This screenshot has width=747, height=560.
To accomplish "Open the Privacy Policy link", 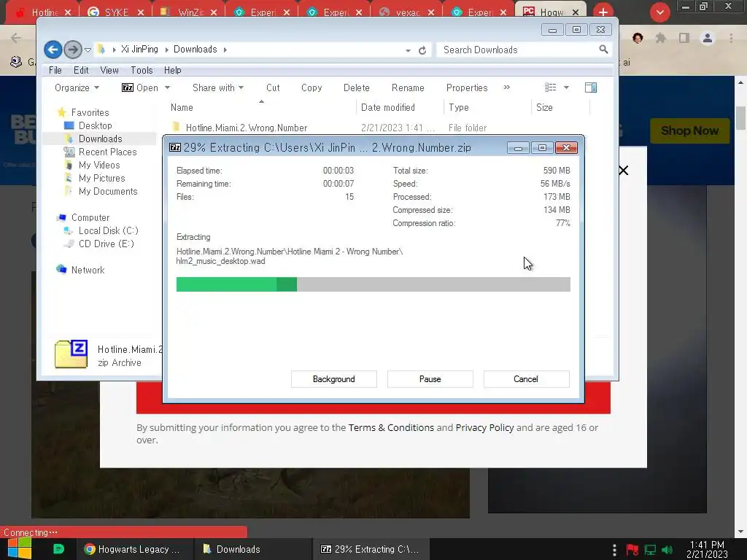I will 484,427.
